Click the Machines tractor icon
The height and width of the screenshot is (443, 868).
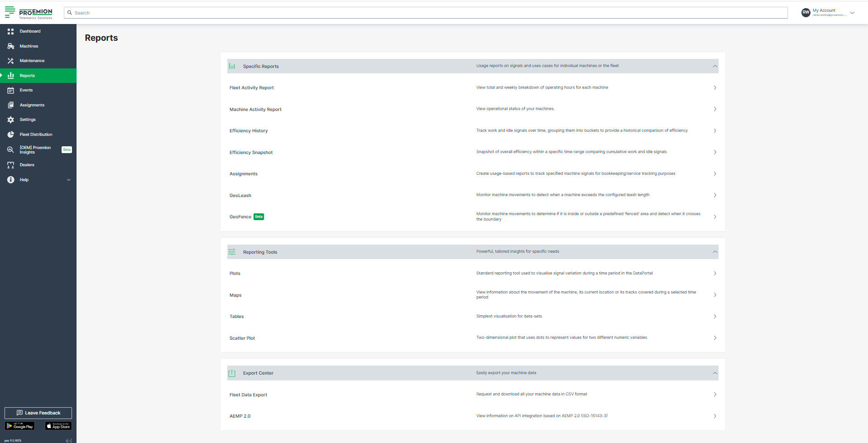pos(10,46)
